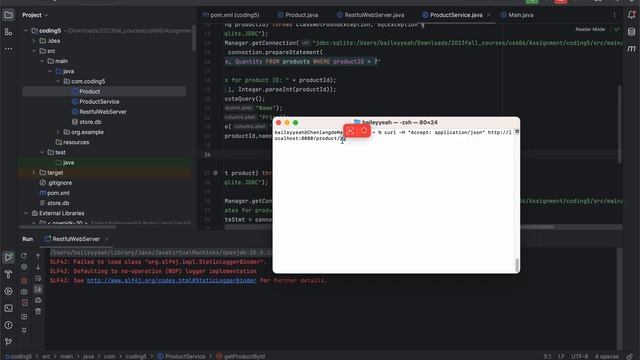Stop the running RestfulWebServer process
Screen dimensions: 640x360
click(24, 281)
